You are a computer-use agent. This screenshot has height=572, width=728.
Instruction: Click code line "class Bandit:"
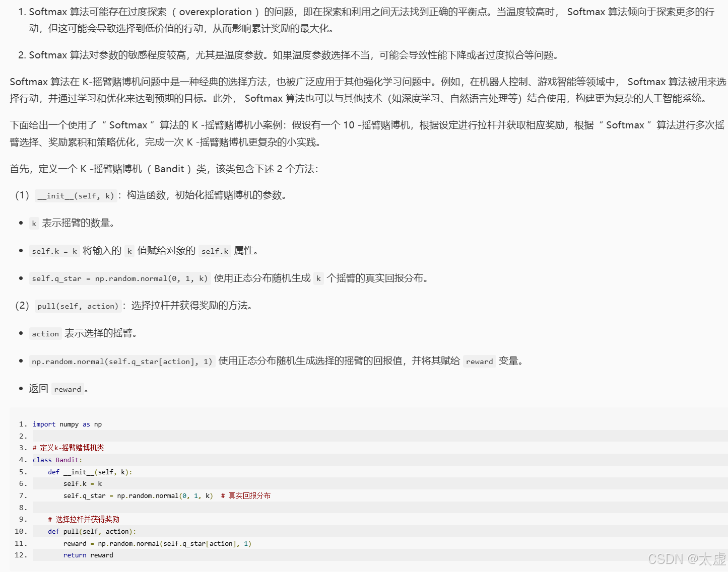point(57,460)
